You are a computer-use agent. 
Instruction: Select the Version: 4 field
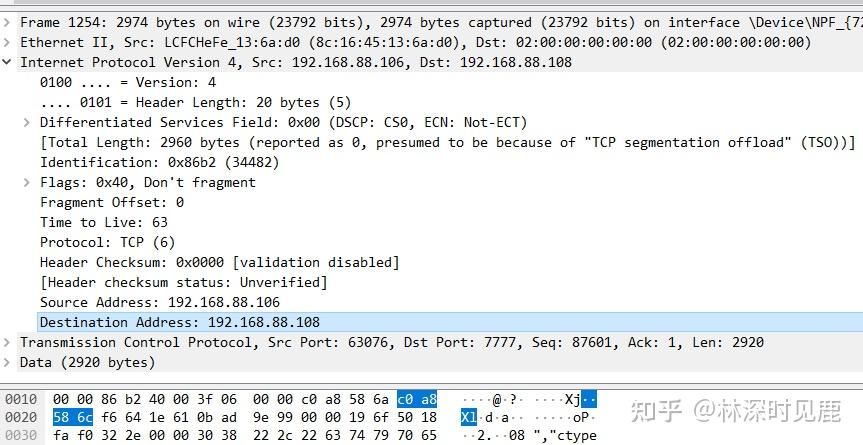click(x=128, y=82)
